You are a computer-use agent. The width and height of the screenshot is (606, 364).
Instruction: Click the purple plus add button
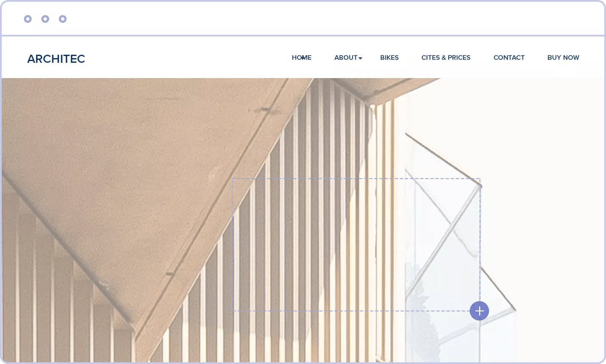point(480,311)
